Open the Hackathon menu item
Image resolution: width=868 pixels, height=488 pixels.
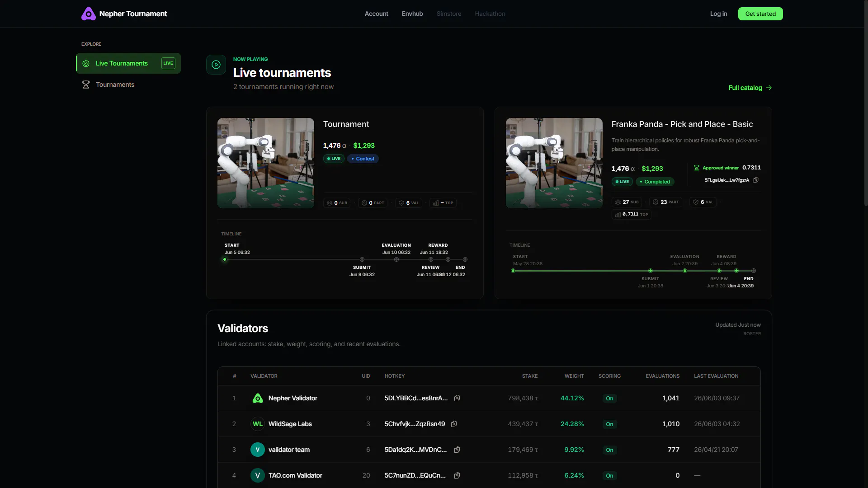tap(490, 14)
